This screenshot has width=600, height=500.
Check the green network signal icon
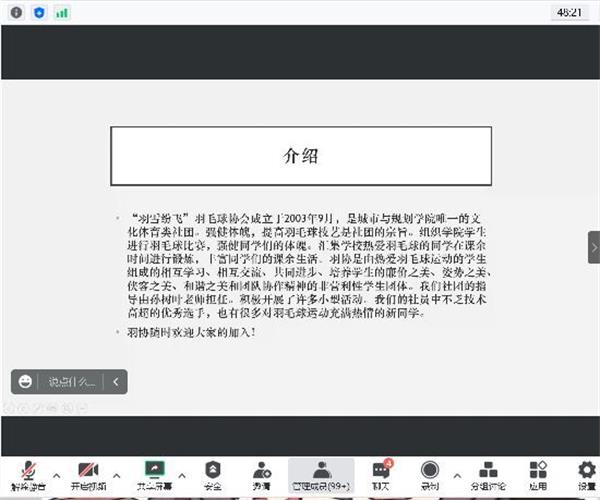coord(62,13)
